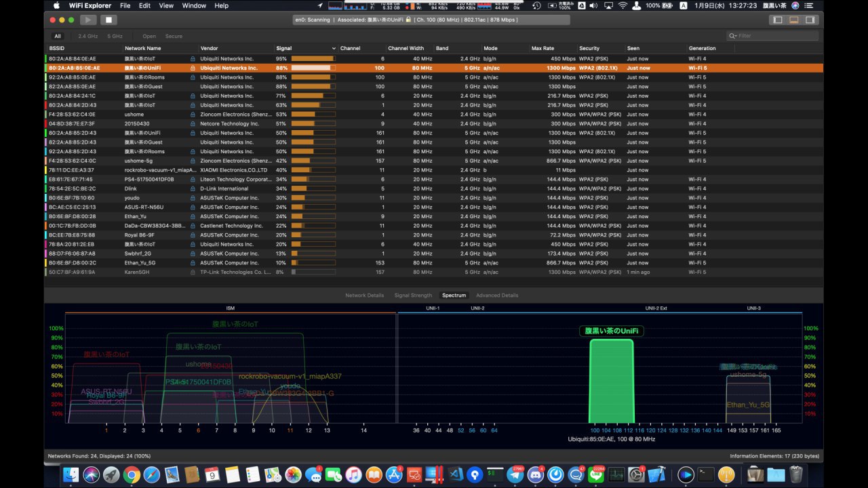Select the Spectrum tab
The width and height of the screenshot is (868, 488).
(454, 296)
